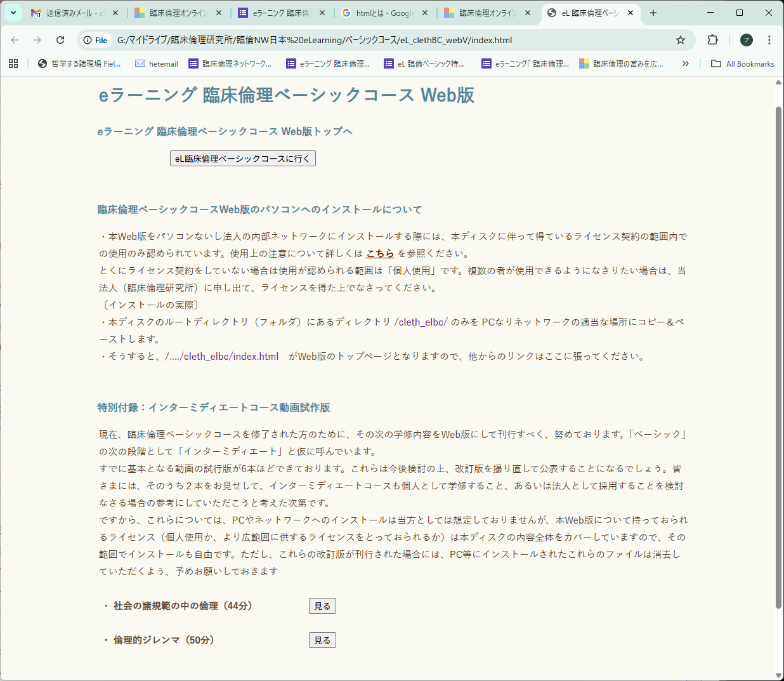784x681 pixels.
Task: Reload the current page
Action: 60,39
